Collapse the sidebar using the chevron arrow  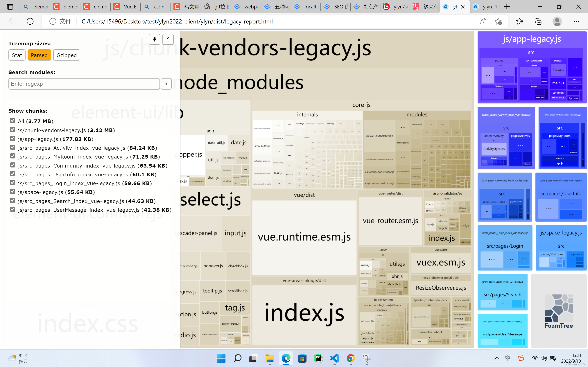(x=168, y=39)
